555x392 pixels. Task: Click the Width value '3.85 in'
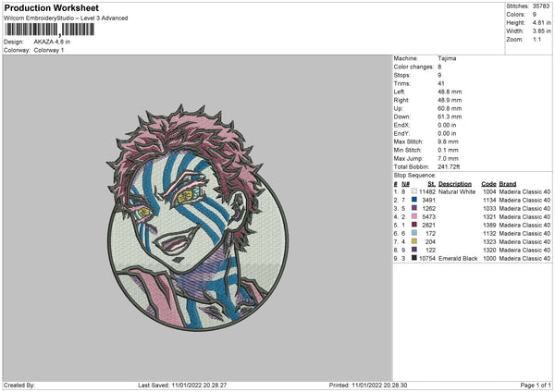coord(541,31)
